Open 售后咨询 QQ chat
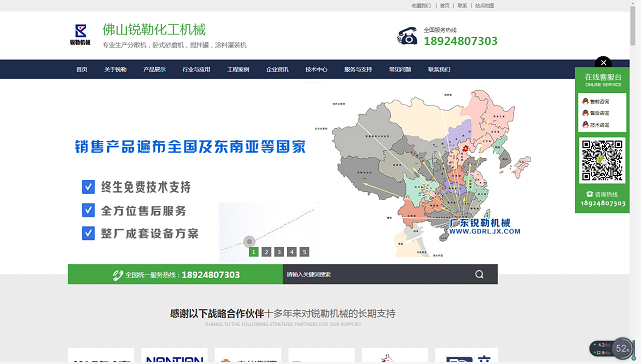The image size is (641, 364). point(596,113)
